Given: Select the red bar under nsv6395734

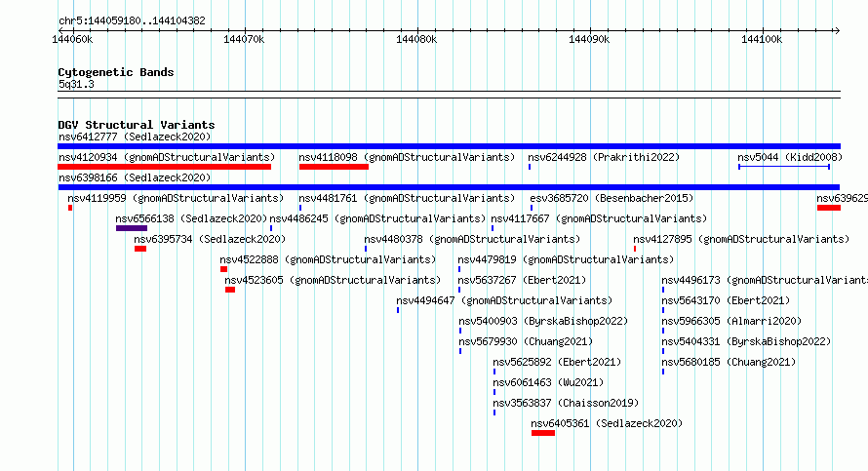Looking at the screenshot, I should pyautogui.click(x=140, y=249).
